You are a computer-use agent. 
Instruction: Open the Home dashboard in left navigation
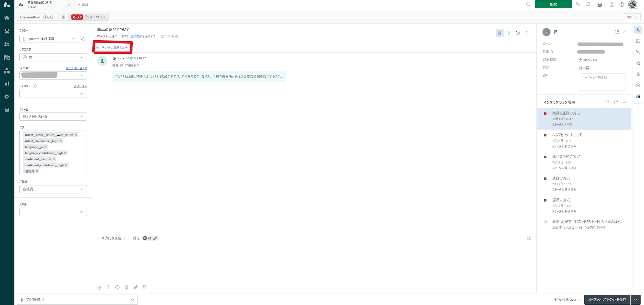pyautogui.click(x=7, y=18)
